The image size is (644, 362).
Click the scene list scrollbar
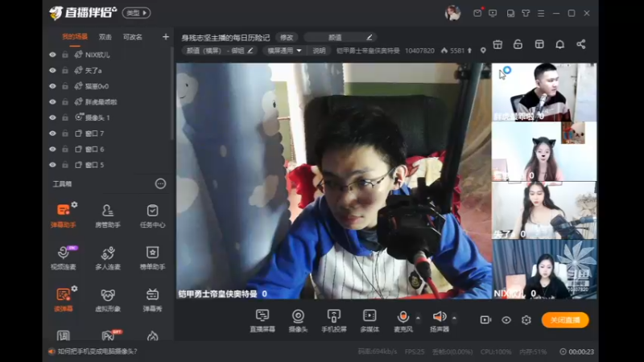click(x=172, y=93)
